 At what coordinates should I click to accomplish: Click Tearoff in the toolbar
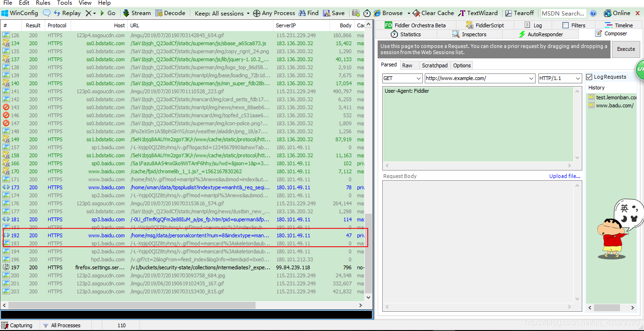click(x=520, y=13)
